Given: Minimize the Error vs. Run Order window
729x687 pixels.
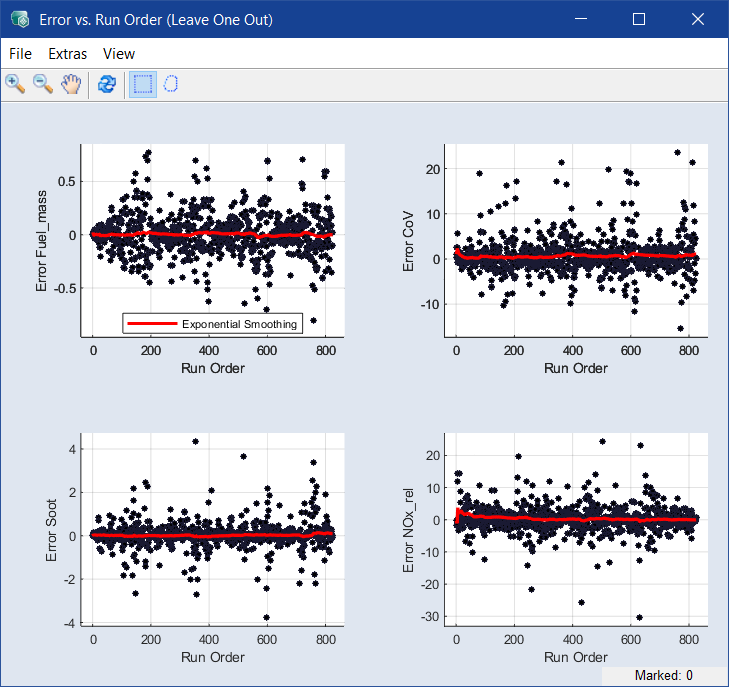Looking at the screenshot, I should [583, 19].
